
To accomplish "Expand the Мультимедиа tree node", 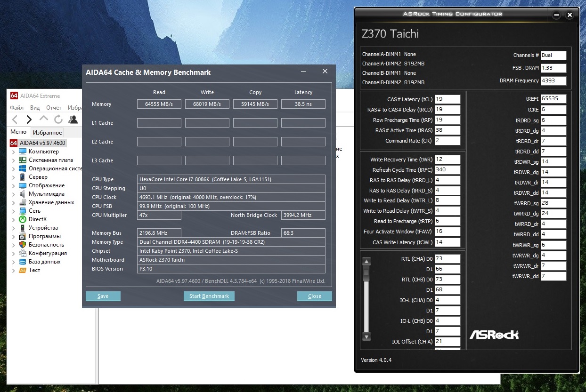I will point(13,194).
